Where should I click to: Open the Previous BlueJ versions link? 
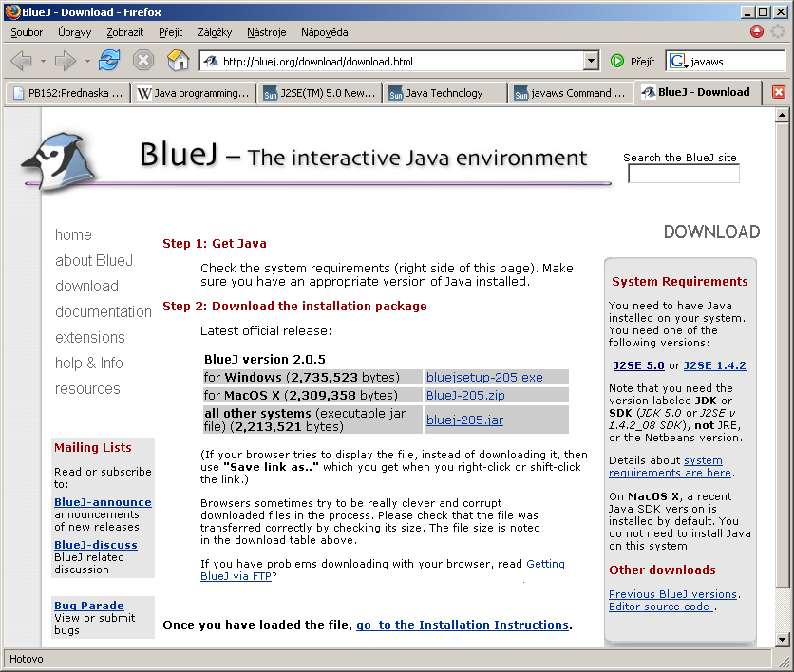pyautogui.click(x=672, y=594)
